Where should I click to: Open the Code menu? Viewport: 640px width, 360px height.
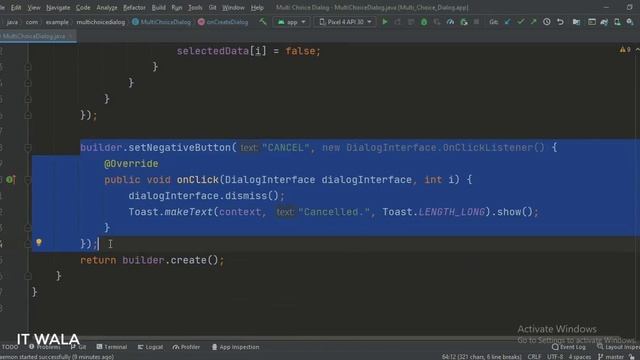pos(83,7)
